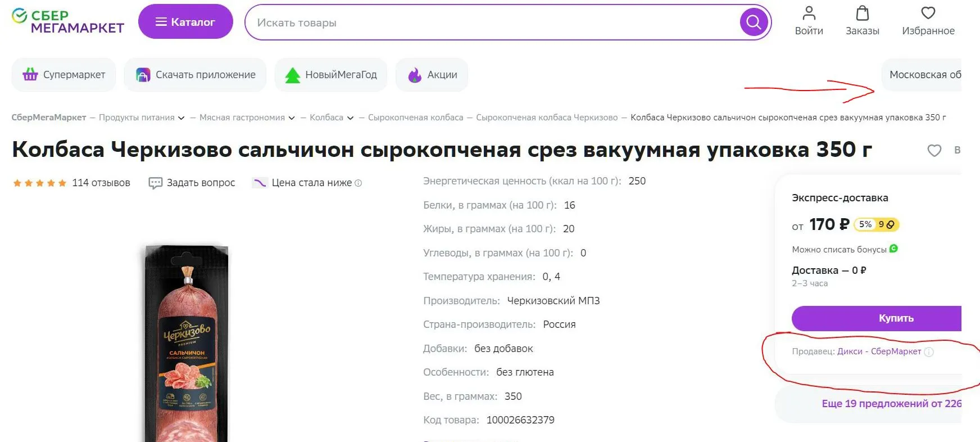Click Мясная гастрономия breadcrumb
980x442 pixels.
point(242,118)
